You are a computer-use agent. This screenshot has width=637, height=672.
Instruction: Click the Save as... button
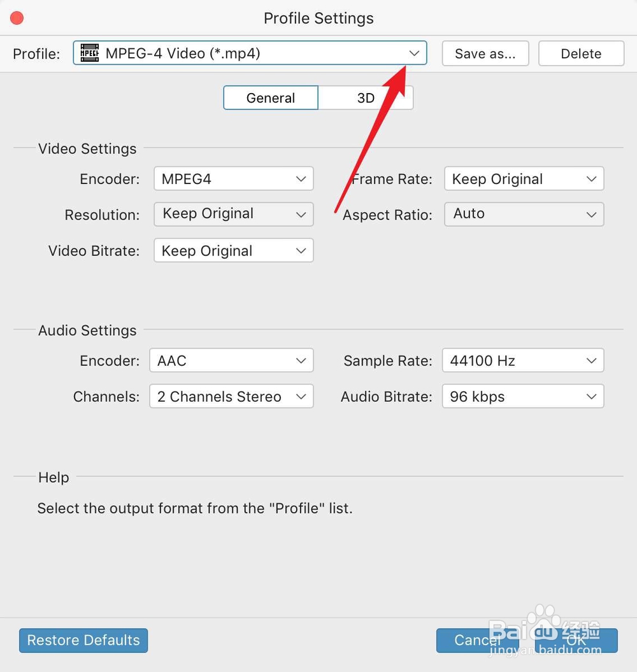point(485,54)
